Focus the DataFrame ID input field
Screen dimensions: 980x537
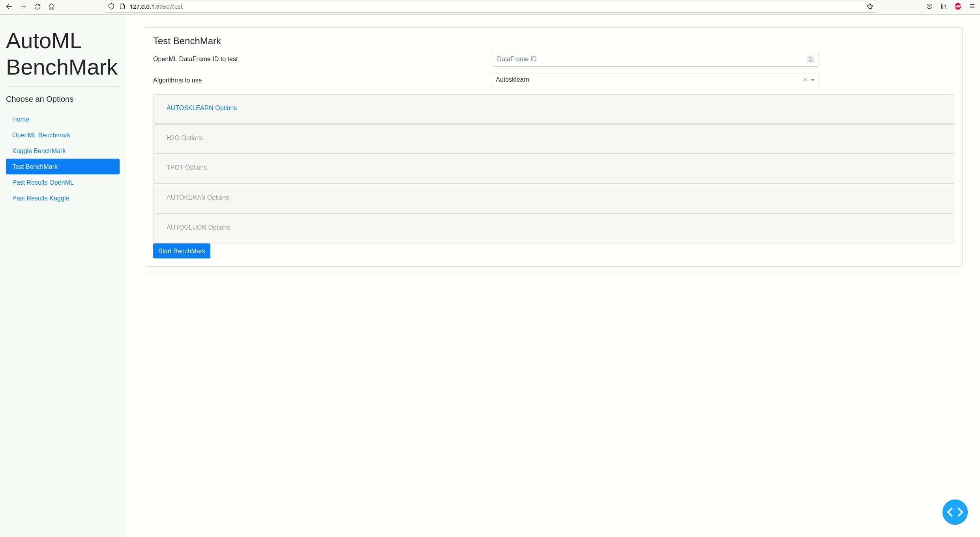[x=647, y=59]
